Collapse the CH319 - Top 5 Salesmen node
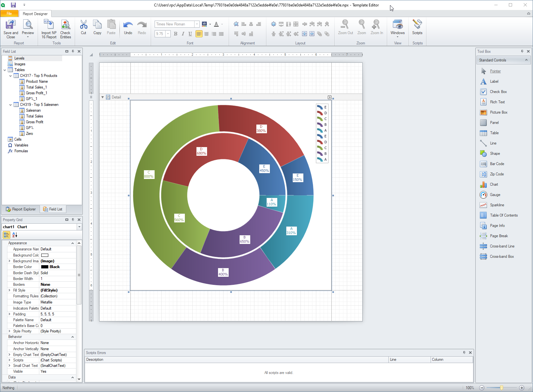Viewport: 533px width, 392px height. (x=10, y=105)
